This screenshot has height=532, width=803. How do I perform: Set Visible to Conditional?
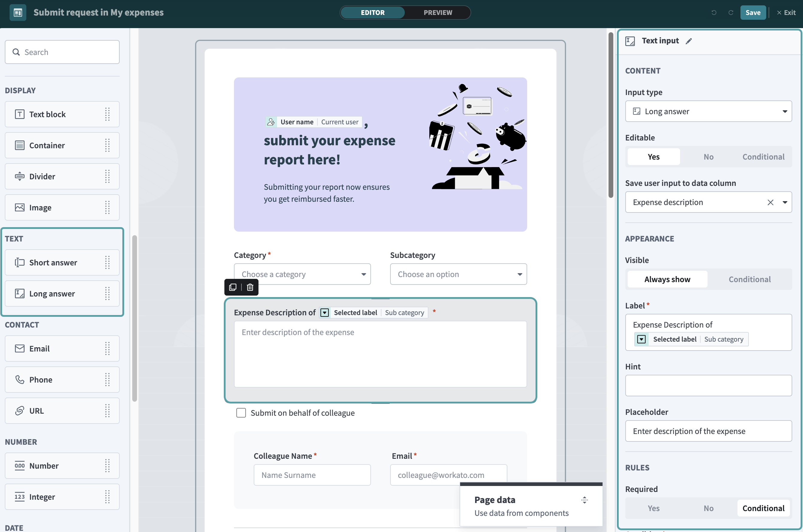pos(749,279)
